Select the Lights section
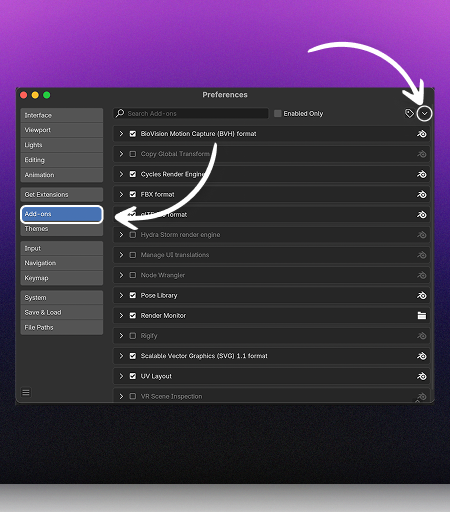The height and width of the screenshot is (512, 450). click(x=62, y=145)
